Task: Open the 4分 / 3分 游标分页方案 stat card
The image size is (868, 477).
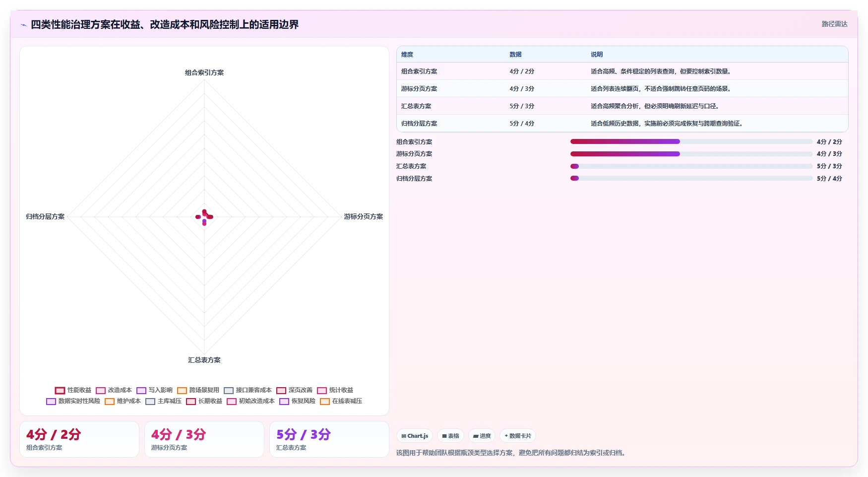Action: (204, 439)
